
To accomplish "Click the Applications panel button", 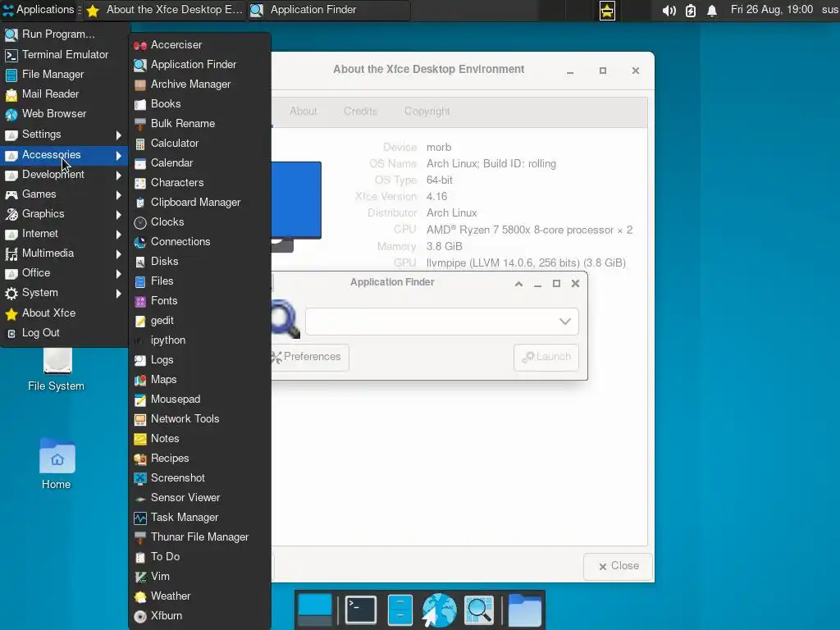I will (x=39, y=10).
